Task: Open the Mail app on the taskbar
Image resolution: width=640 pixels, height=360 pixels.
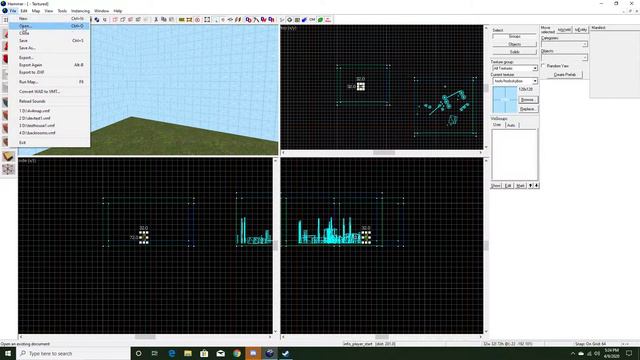Action: point(220,353)
